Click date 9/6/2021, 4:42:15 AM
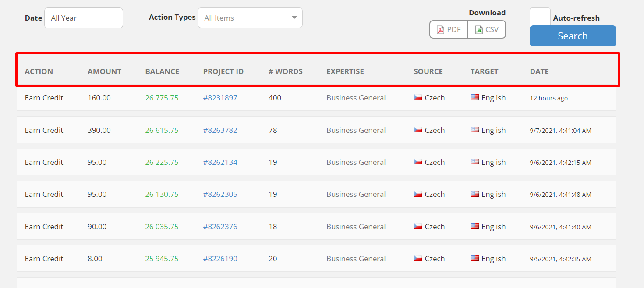 coord(561,163)
